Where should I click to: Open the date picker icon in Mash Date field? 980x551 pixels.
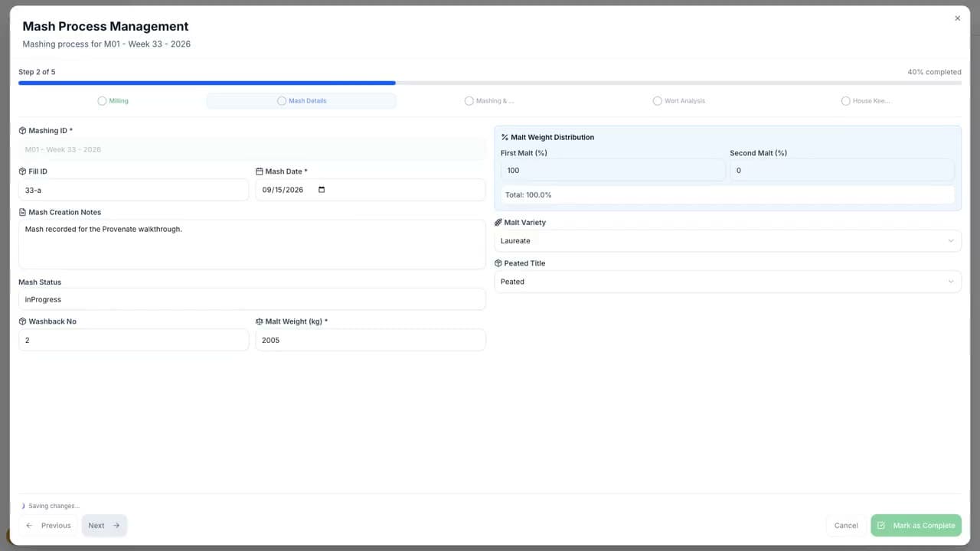pyautogui.click(x=322, y=190)
